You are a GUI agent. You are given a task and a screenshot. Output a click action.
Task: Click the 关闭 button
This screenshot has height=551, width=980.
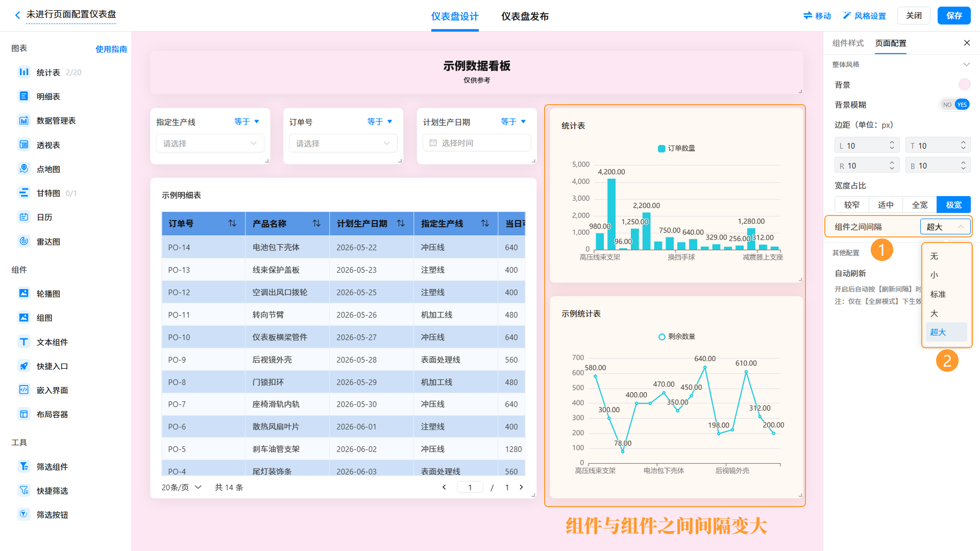click(914, 15)
